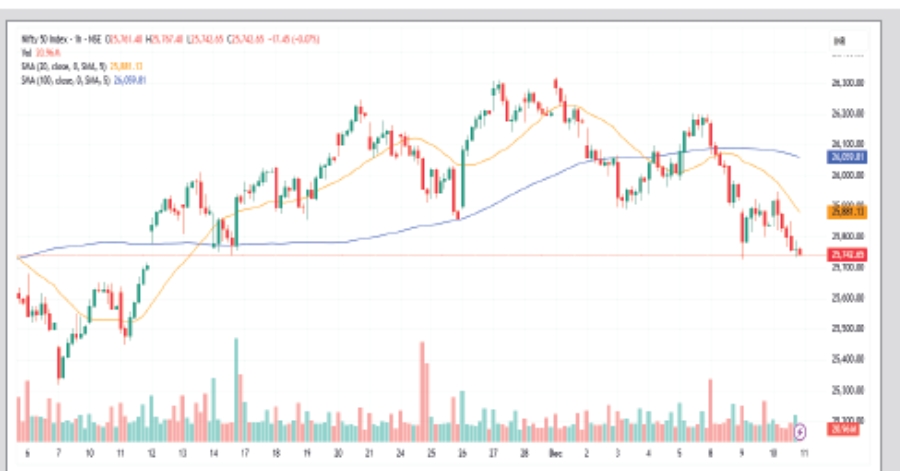The width and height of the screenshot is (900, 471).
Task: Click the 25,500.00 price axis level
Action: (846, 329)
